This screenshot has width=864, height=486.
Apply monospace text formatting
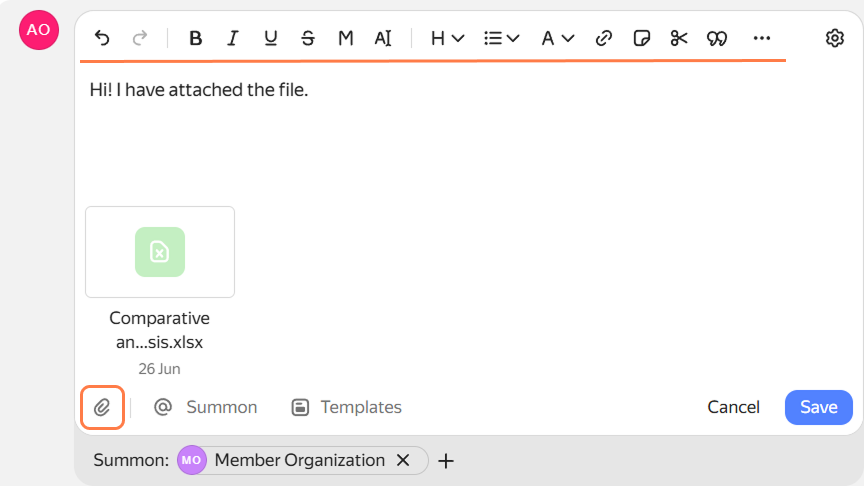(x=345, y=38)
